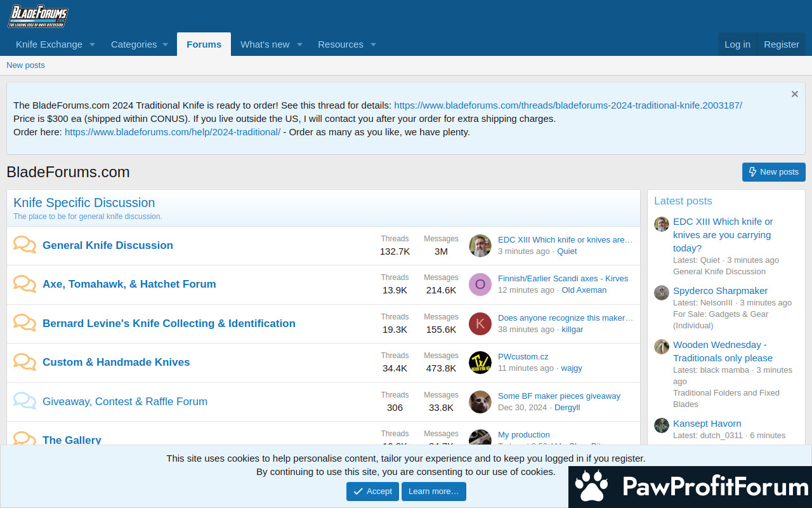The height and width of the screenshot is (508, 812).
Task: Click the Log in button
Action: 737,44
